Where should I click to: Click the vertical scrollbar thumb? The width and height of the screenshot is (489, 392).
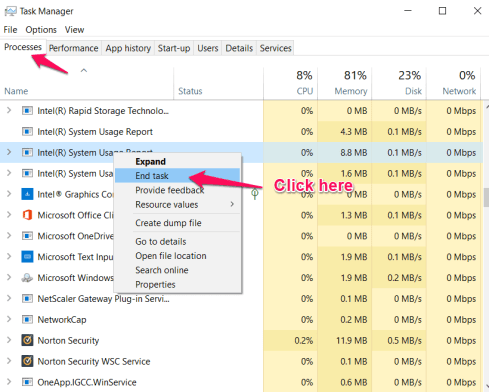pyautogui.click(x=486, y=197)
